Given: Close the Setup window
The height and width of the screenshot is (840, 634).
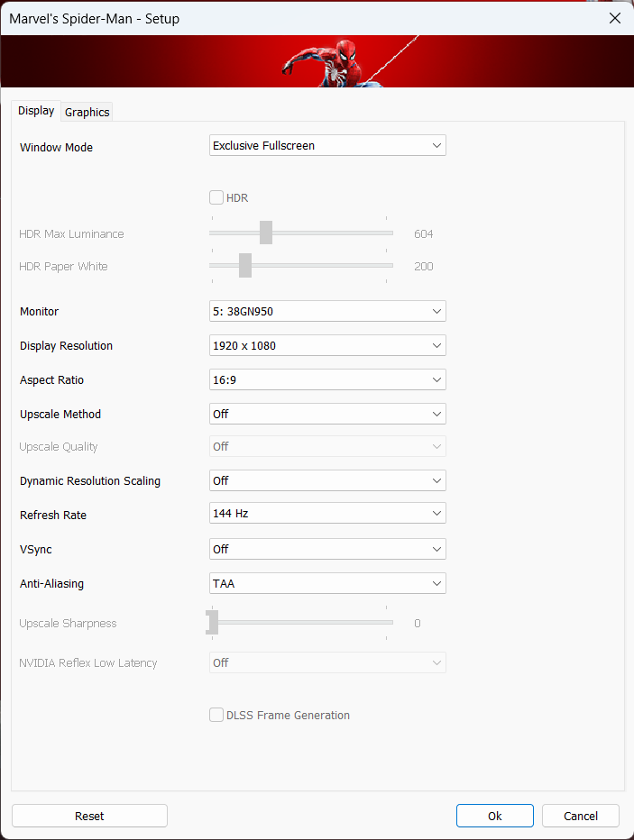Looking at the screenshot, I should (x=615, y=18).
